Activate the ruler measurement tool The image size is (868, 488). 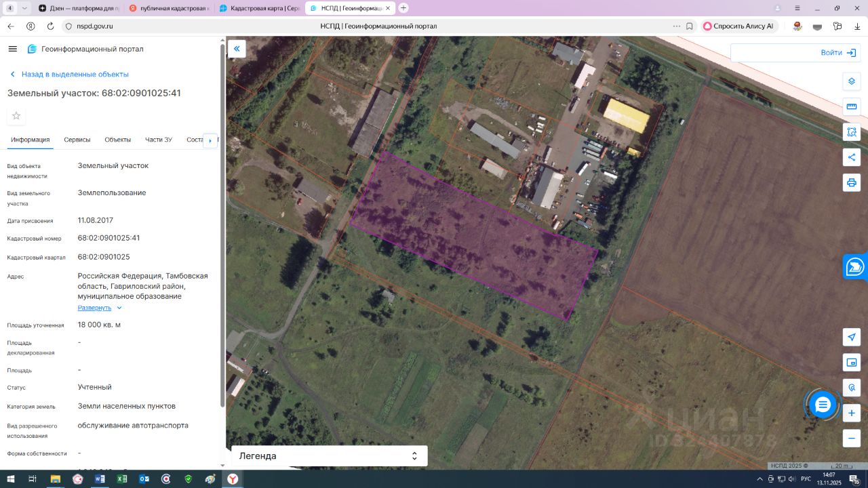click(852, 106)
